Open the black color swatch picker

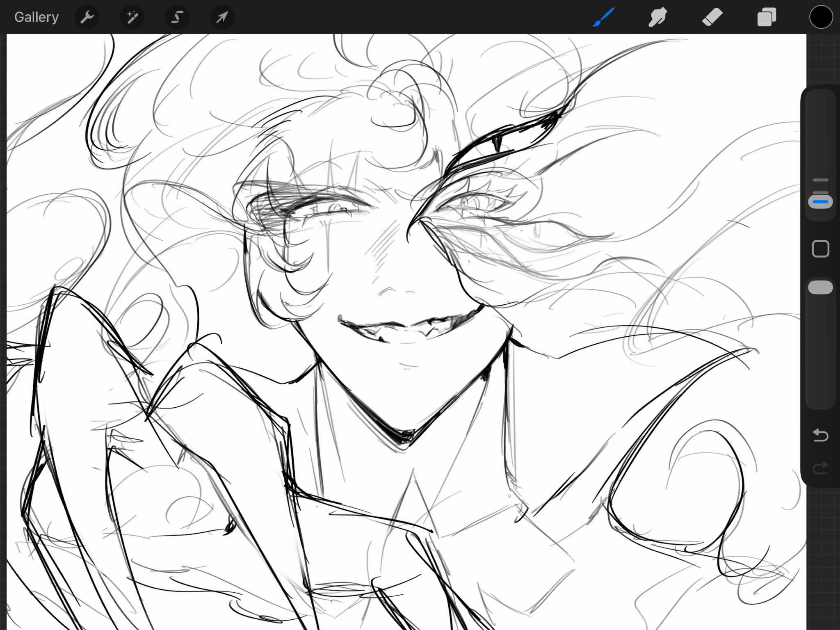click(821, 17)
